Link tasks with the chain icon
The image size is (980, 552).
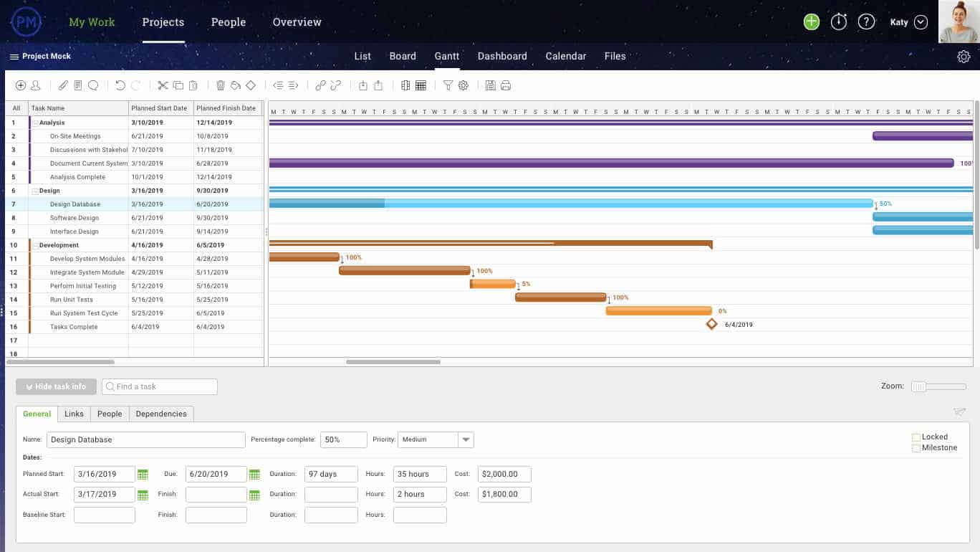point(320,85)
